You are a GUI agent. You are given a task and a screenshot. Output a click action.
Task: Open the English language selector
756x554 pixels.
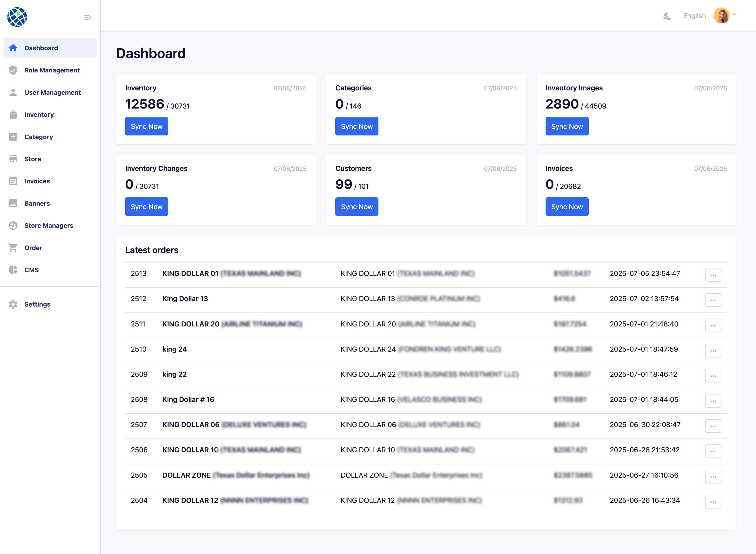click(694, 16)
